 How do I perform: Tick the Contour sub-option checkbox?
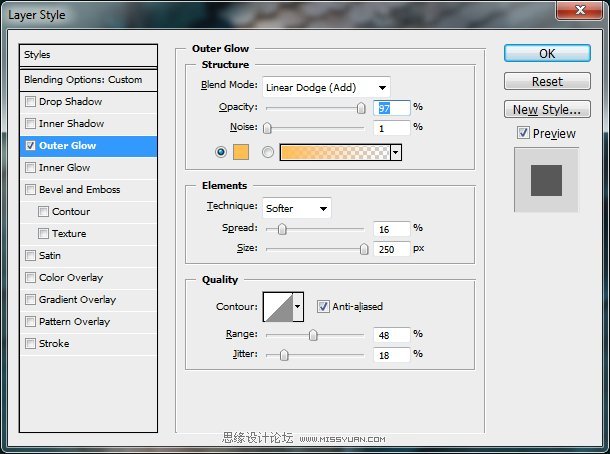pyautogui.click(x=43, y=212)
